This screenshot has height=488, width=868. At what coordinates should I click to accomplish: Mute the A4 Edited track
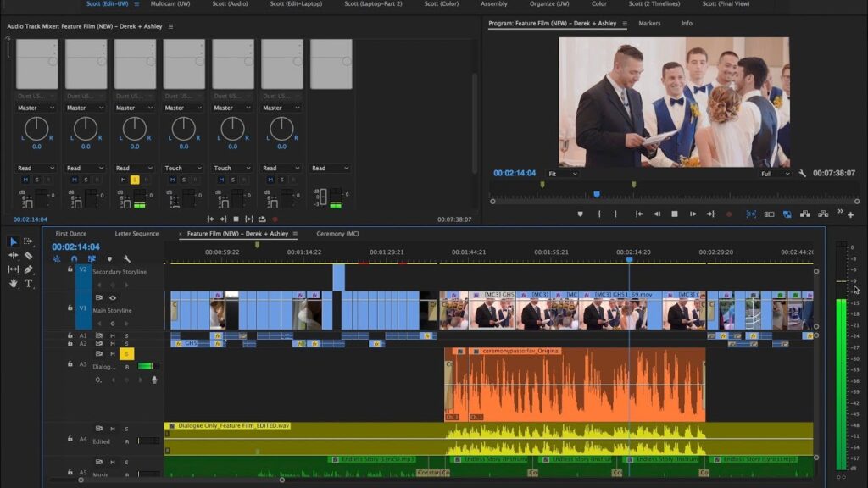pos(113,429)
